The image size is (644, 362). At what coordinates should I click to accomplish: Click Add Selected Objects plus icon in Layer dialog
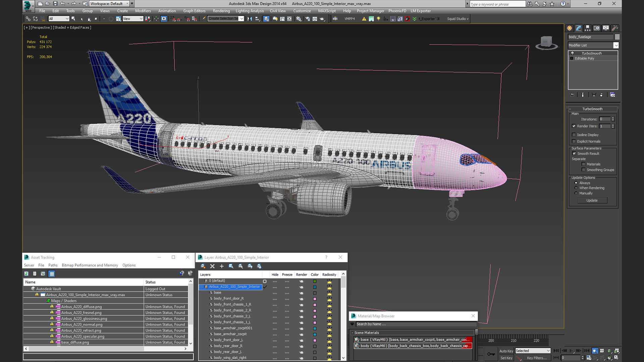[x=222, y=266]
